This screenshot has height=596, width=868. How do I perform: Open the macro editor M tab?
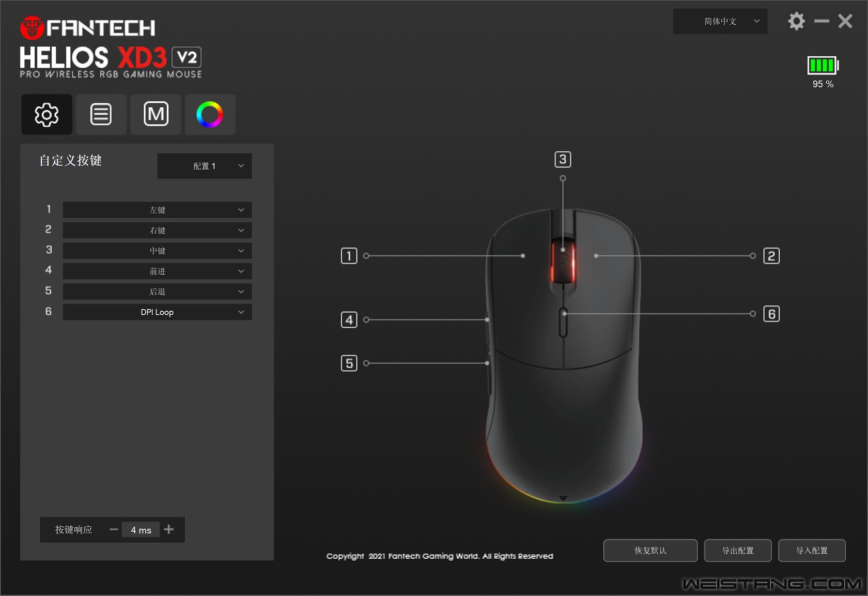coord(156,114)
